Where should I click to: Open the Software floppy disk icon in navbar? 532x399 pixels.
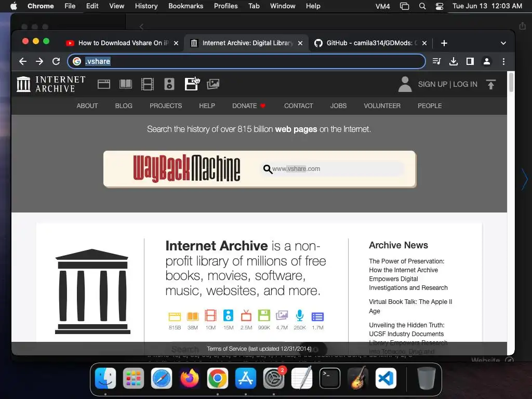coord(191,84)
